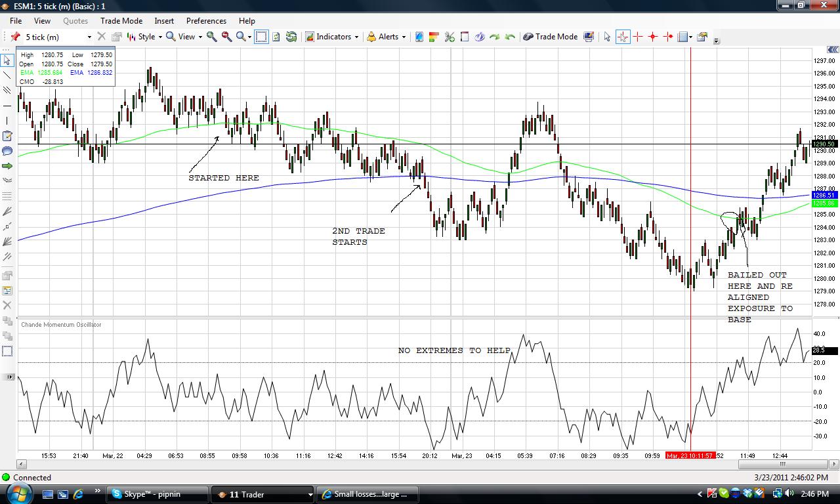Toggle the Trade Mode toolbar button
840x504 pixels.
click(x=550, y=37)
